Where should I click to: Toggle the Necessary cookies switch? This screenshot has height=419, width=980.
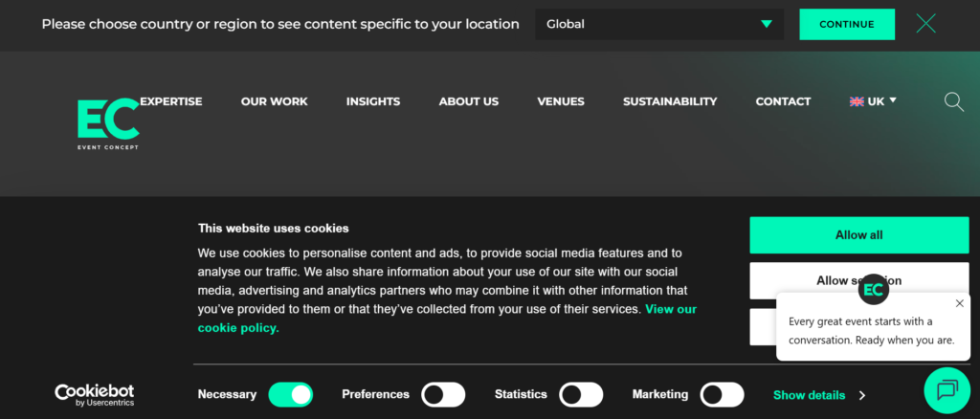pyautogui.click(x=291, y=394)
